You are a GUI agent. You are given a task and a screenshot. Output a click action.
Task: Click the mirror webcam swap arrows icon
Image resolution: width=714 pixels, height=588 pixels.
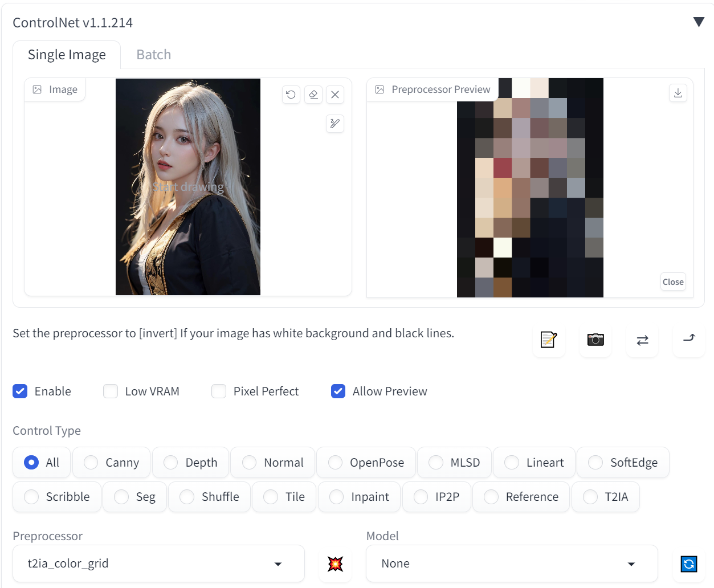tap(642, 340)
